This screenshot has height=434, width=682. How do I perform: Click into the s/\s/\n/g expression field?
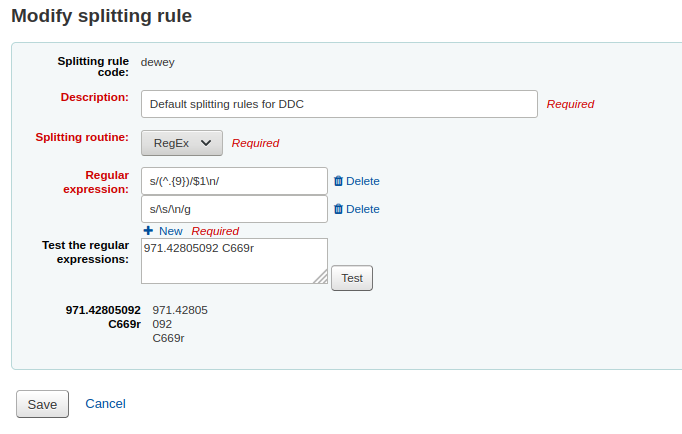[x=235, y=209]
